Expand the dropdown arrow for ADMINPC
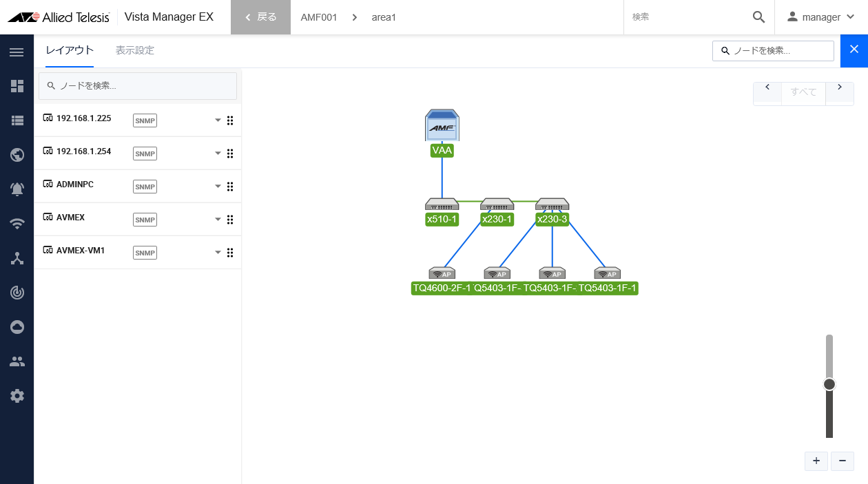 tap(218, 186)
